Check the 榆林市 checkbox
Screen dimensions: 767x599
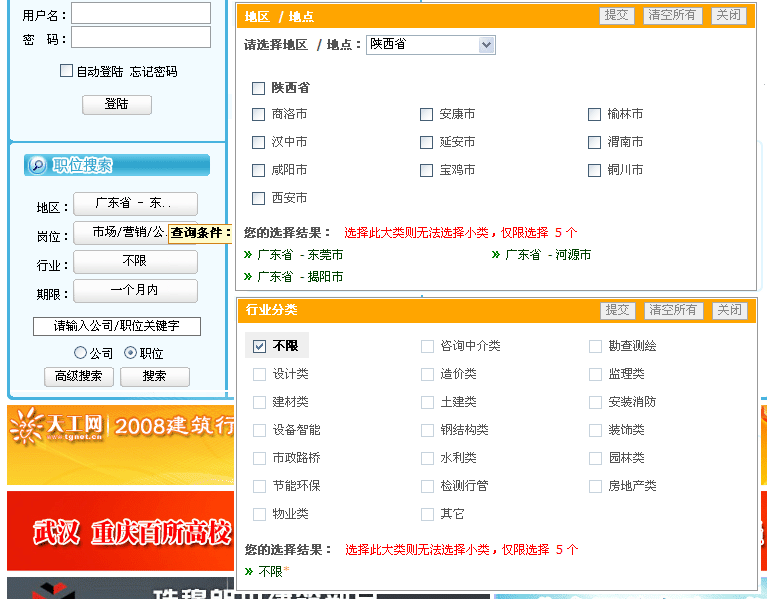(x=594, y=114)
